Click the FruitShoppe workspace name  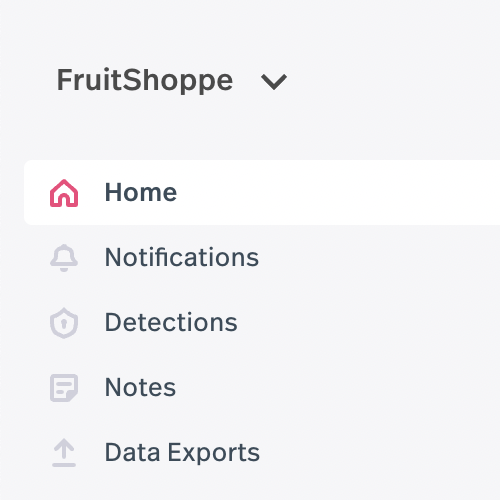(145, 80)
